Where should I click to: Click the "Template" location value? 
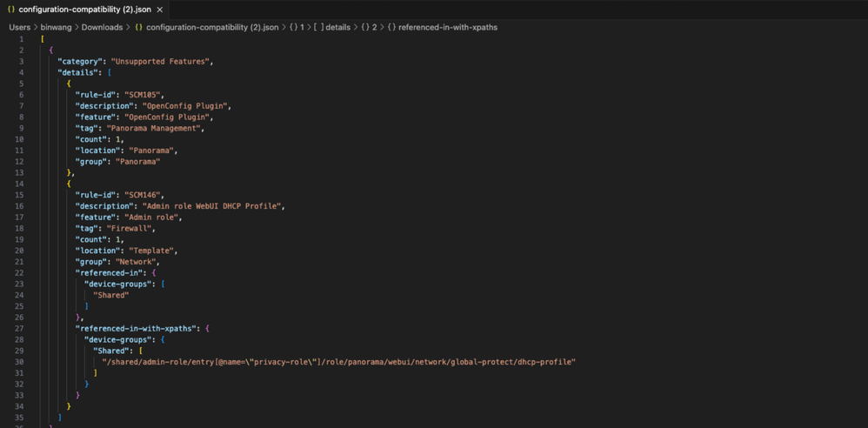coord(153,251)
